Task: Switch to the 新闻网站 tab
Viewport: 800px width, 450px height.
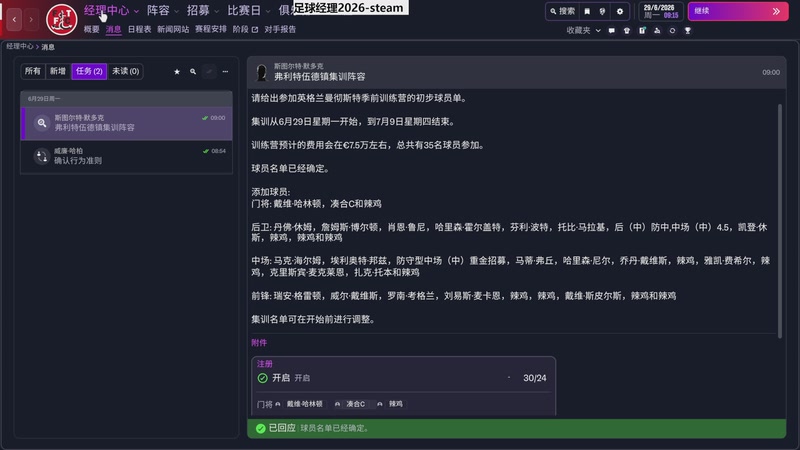Action: pos(173,30)
